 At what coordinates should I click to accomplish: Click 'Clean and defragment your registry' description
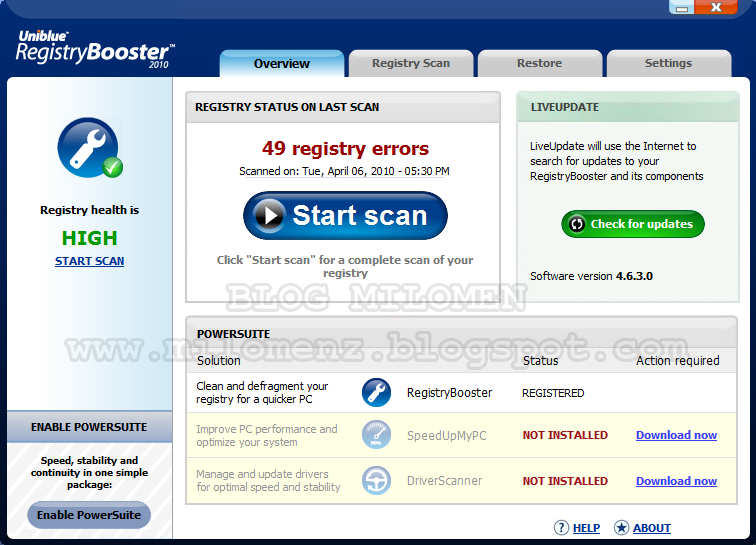(x=262, y=393)
